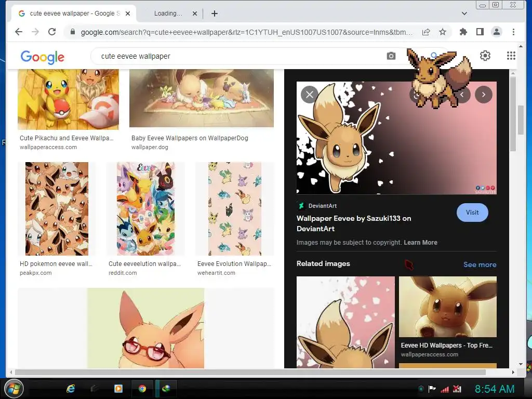Bookmark this page with the star icon
The image size is (532, 399).
tap(443, 32)
